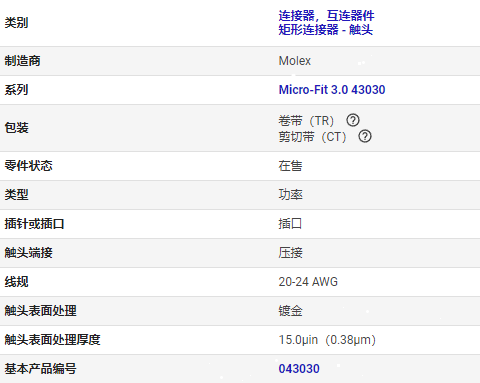Select the 插口 value in pin-or-socket row

[x=290, y=223]
